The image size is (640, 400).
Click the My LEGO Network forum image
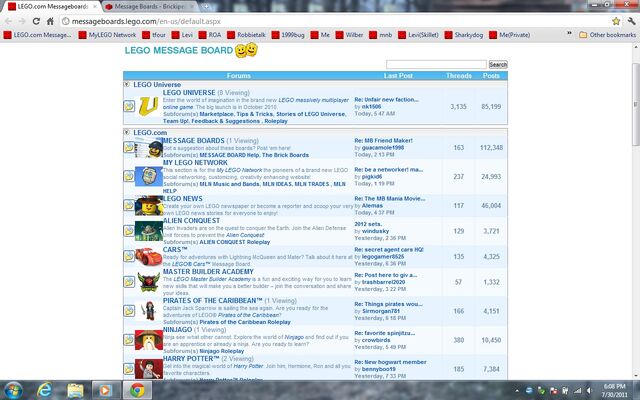pyautogui.click(x=149, y=176)
